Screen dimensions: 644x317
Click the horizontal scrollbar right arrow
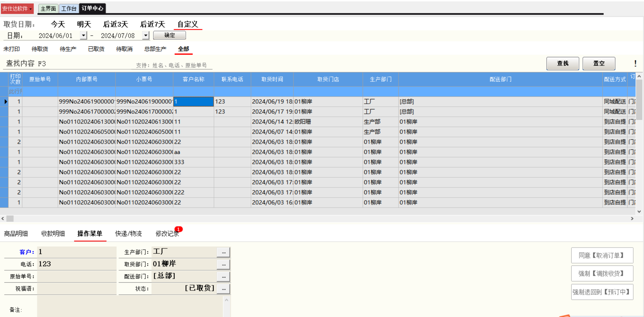coord(632,218)
